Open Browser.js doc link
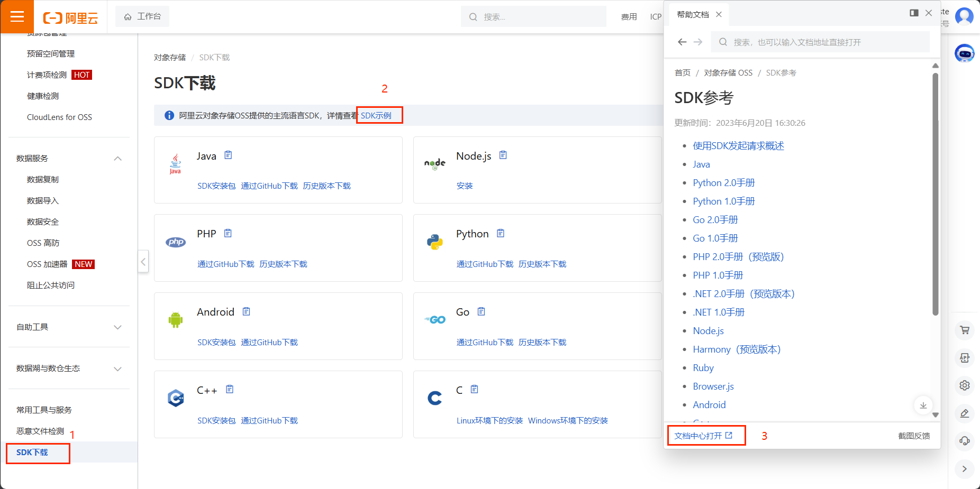Image resolution: width=980 pixels, height=489 pixels. coord(713,386)
